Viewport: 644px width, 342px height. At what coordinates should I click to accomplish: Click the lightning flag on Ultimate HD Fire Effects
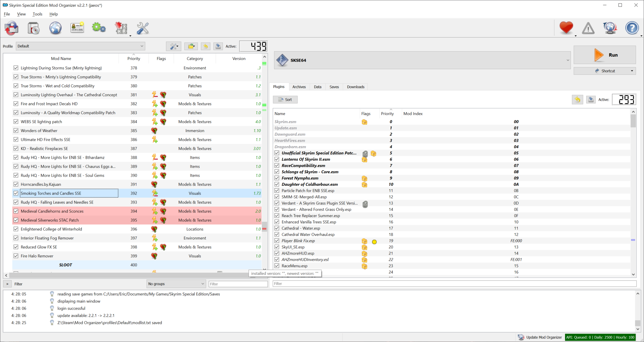click(x=155, y=140)
